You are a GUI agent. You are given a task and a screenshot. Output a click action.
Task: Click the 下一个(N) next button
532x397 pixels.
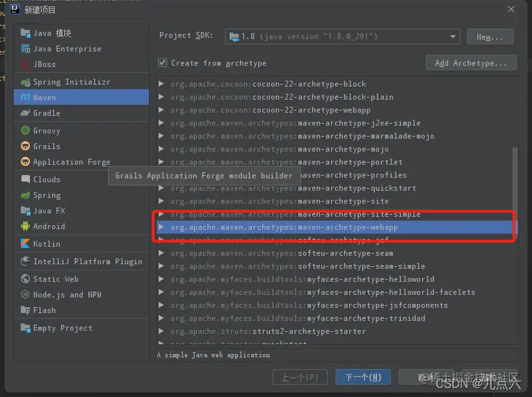(x=363, y=377)
